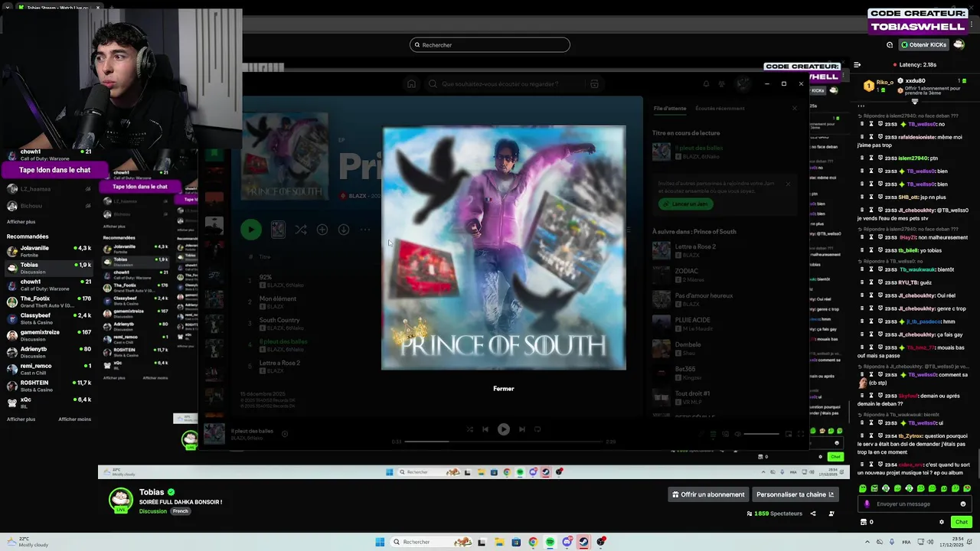Click Afficher plus under the Bichouu channel

coord(21,222)
